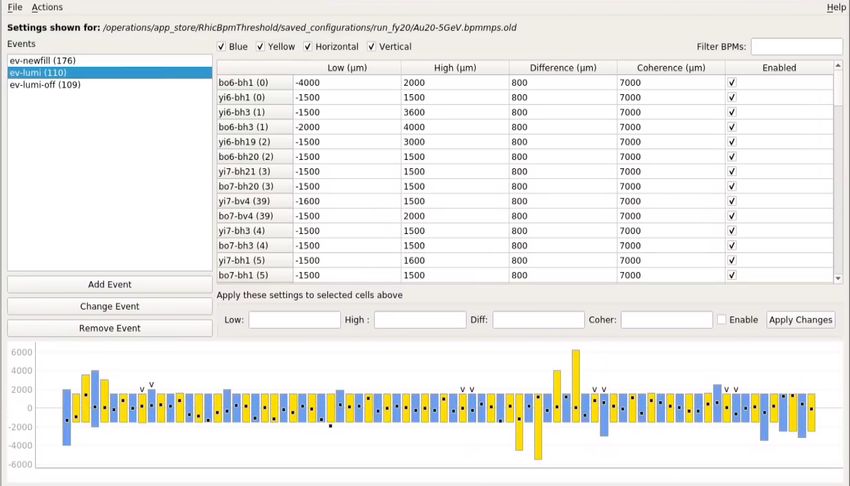Uncheck Enabled for bo7-bh1 (5)
Image resolution: width=850 pixels, height=486 pixels.
732,275
